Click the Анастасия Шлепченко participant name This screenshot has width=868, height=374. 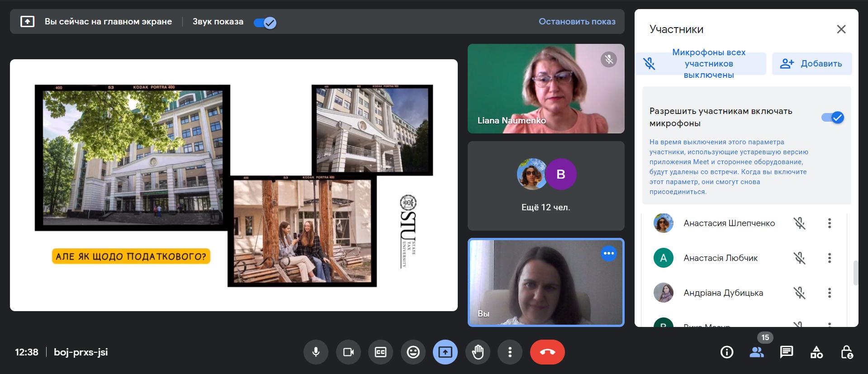(729, 223)
